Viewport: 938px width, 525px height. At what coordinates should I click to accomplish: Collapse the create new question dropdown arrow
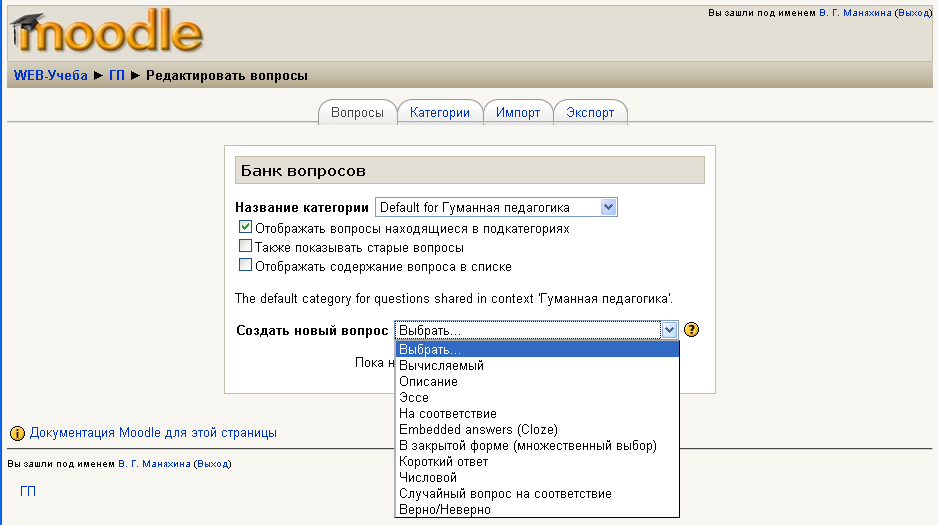[x=669, y=330]
